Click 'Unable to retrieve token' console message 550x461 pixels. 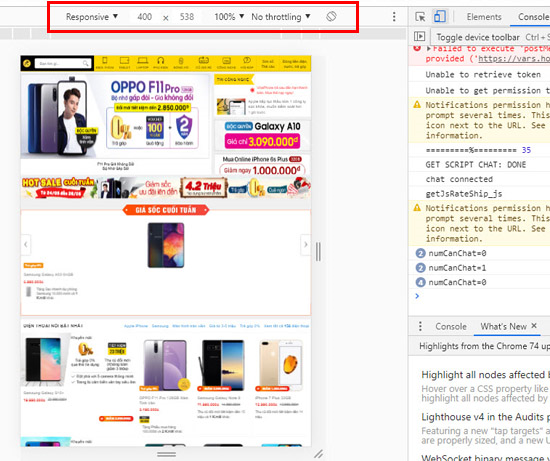click(483, 74)
